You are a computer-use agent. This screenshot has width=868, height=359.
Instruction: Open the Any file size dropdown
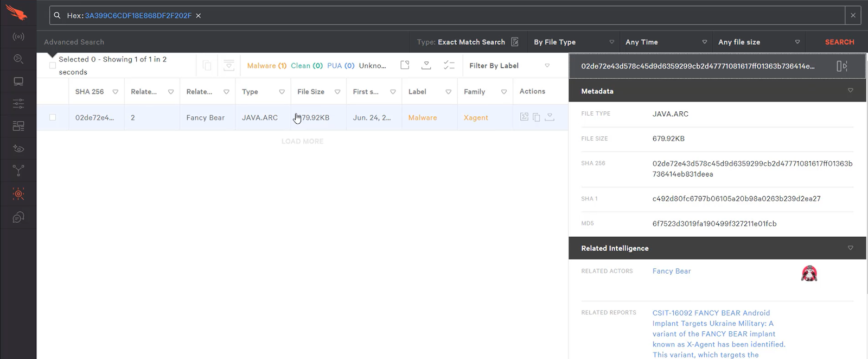pos(759,42)
